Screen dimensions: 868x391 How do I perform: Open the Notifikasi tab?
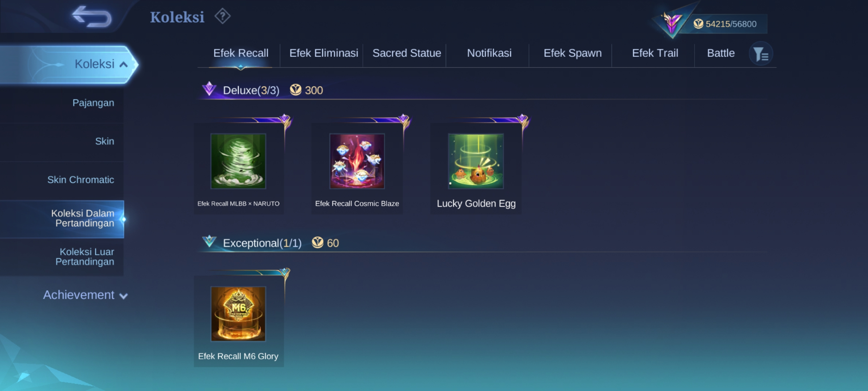(489, 53)
